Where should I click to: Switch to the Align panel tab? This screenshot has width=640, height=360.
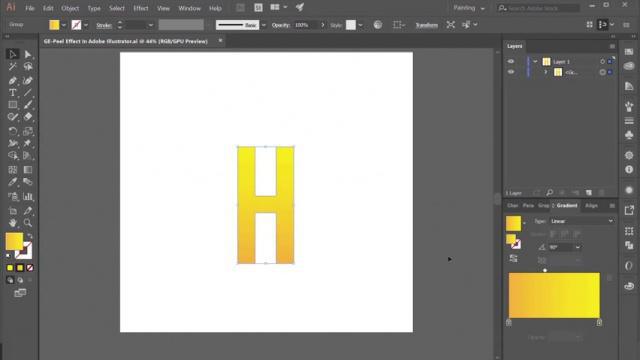tap(591, 205)
